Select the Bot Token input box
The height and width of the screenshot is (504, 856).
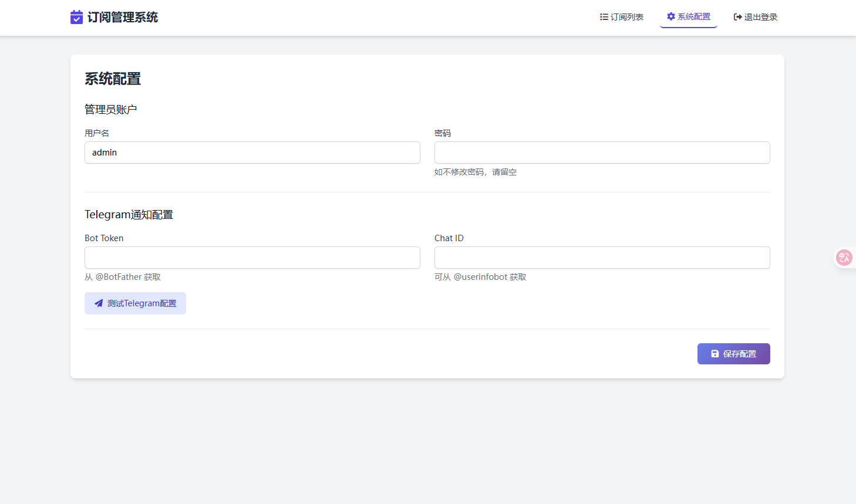point(252,258)
